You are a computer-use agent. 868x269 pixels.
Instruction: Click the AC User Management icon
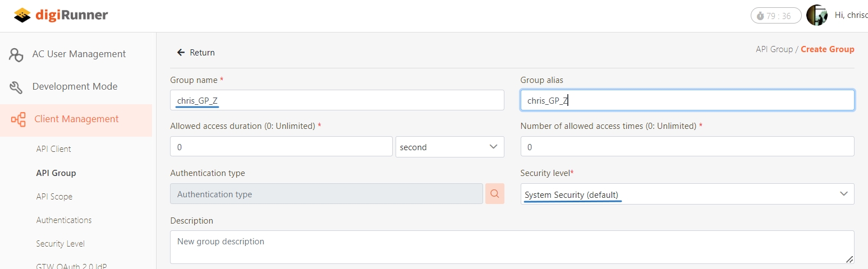point(16,54)
